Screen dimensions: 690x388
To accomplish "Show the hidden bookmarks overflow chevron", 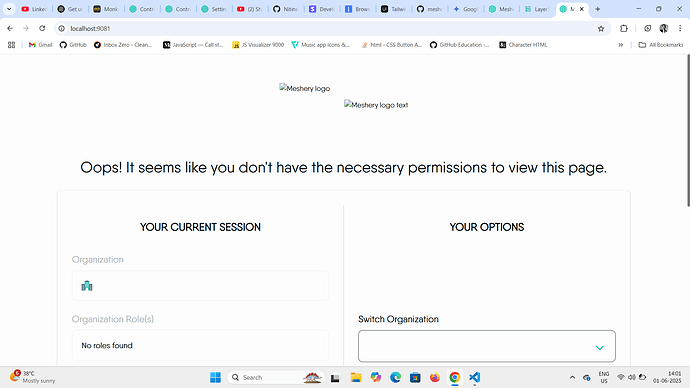I will [620, 45].
